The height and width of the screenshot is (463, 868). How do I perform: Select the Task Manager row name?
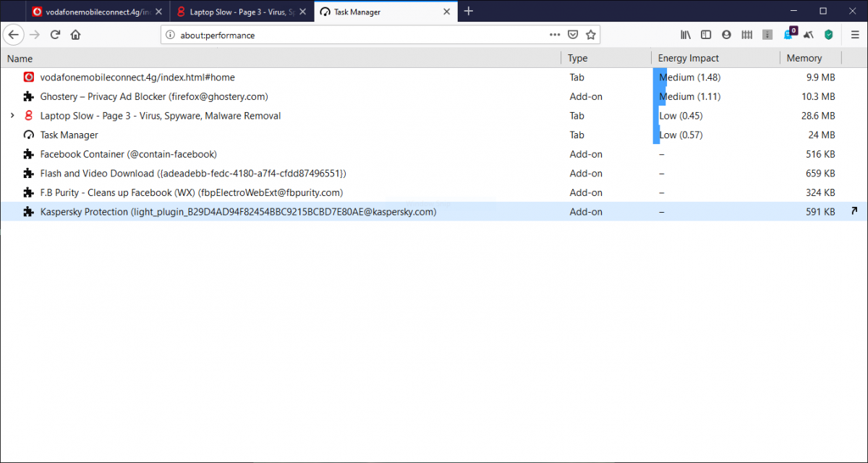point(69,135)
